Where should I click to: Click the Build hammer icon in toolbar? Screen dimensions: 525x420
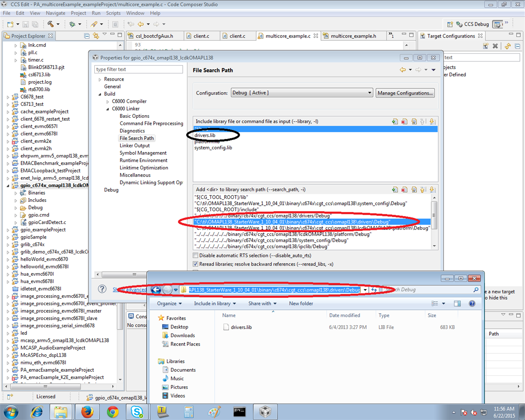50,24
